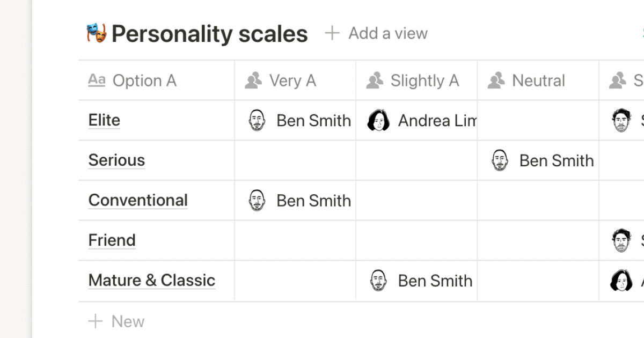The image size is (644, 338).
Task: Open the Conventional row page
Action: tap(138, 200)
